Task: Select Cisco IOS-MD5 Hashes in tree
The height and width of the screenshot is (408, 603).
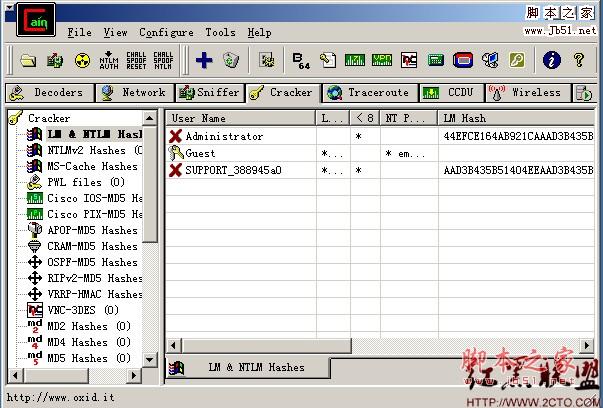Action: tap(95, 198)
